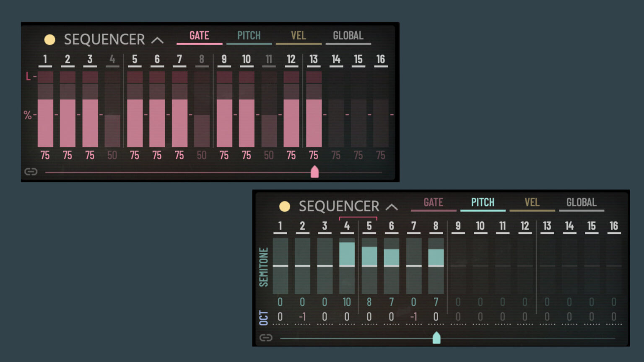Collapse the bottom SEQUENCER panel with its chevron
Viewport: 644px width, 362px height.
(392, 207)
